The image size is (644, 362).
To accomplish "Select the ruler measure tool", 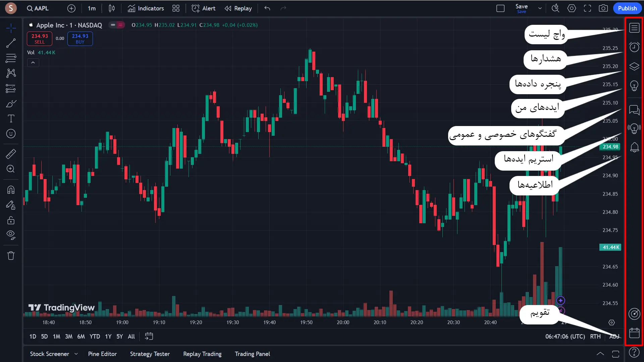I will [x=11, y=154].
